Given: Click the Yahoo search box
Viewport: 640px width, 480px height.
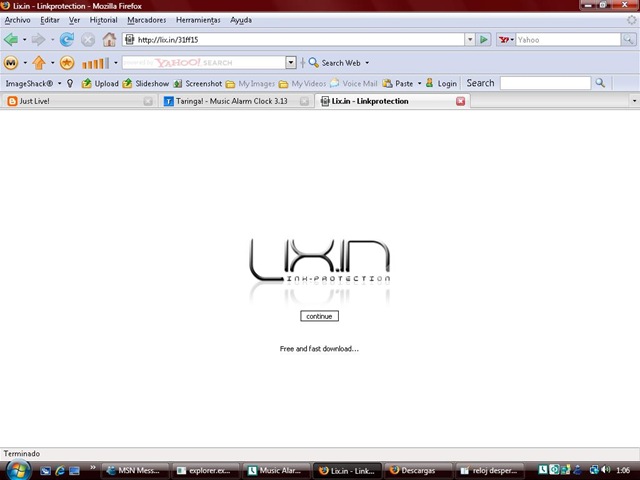Looking at the screenshot, I should point(568,40).
